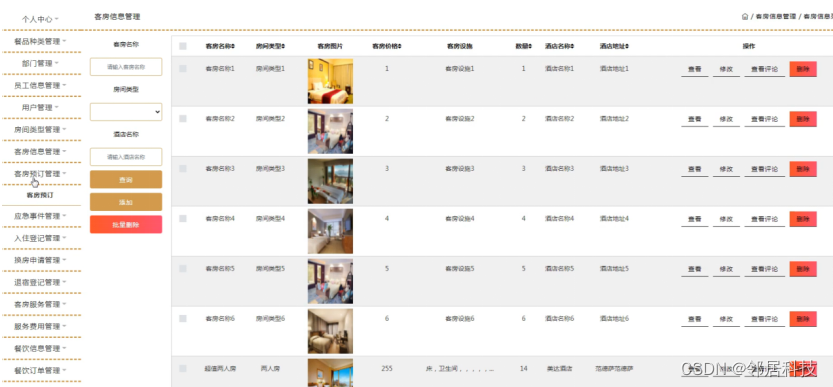This screenshot has height=387, width=833.
Task: Sort by 房间类型 column arrows
Action: (x=284, y=46)
